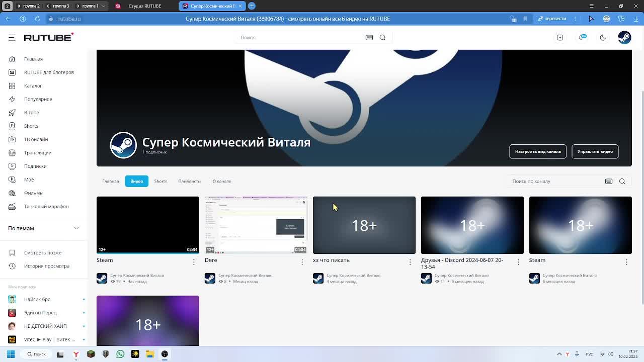Open options menu for last Steam video
Image resolution: width=644 pixels, height=362 pixels.
(x=626, y=262)
